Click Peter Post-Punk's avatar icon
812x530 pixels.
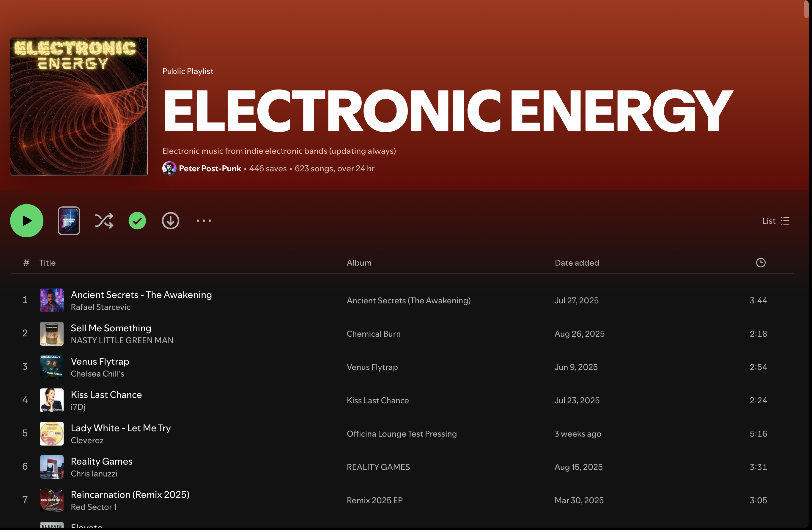tap(169, 168)
